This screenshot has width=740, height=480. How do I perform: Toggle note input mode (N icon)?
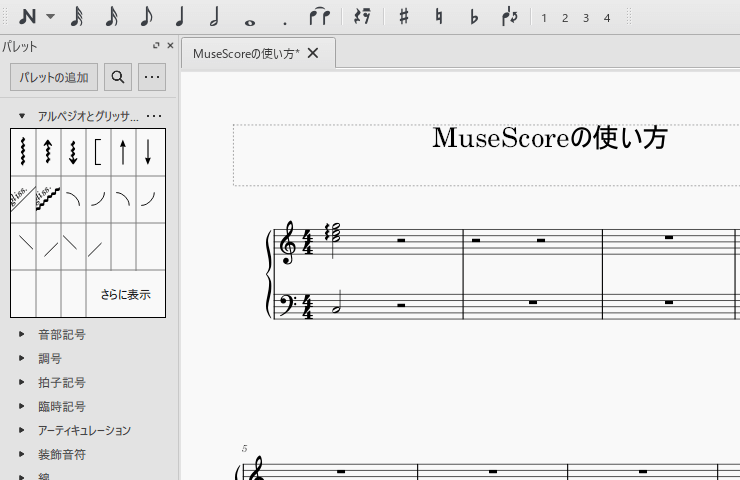pos(28,17)
